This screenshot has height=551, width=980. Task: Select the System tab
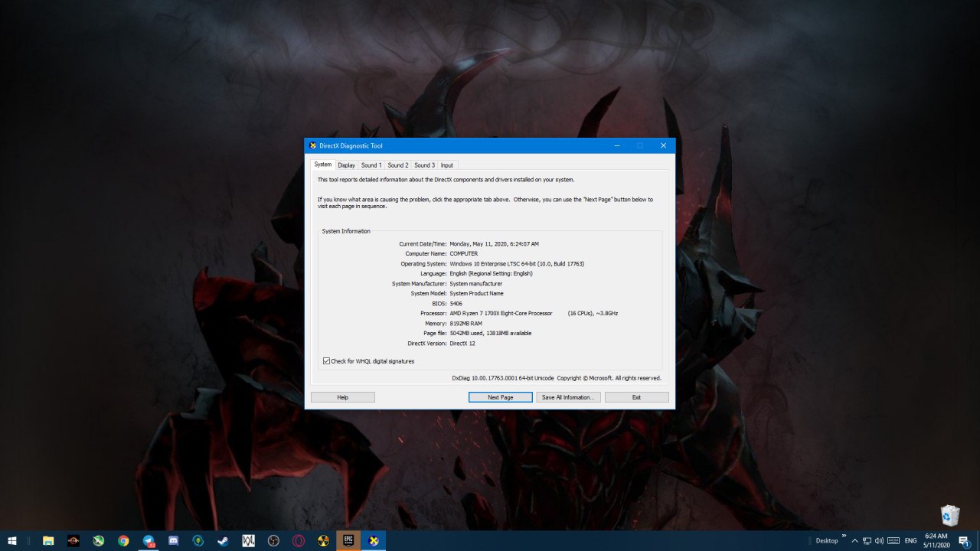click(x=323, y=165)
